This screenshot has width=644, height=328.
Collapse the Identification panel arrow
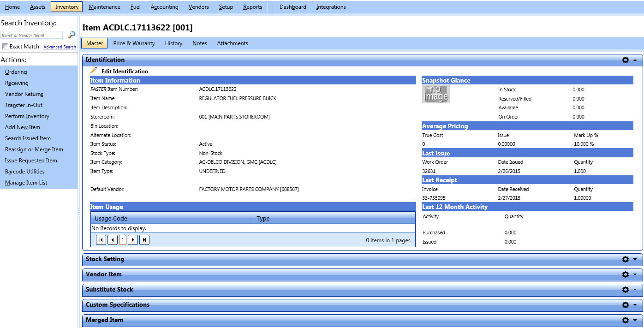635,60
